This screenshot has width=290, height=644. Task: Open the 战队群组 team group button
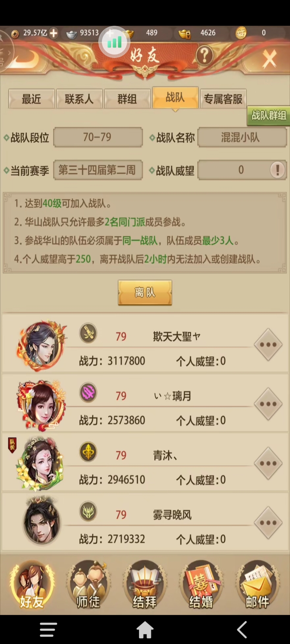[x=269, y=116]
